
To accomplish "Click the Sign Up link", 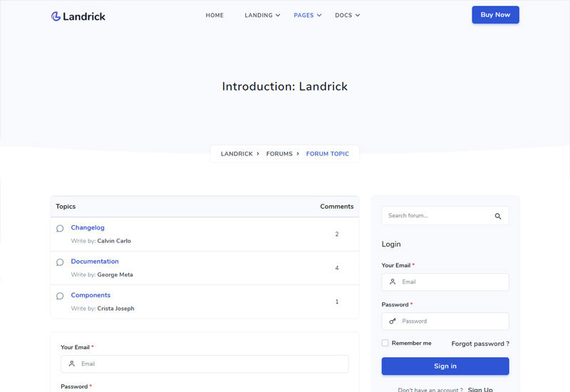I will click(480, 389).
